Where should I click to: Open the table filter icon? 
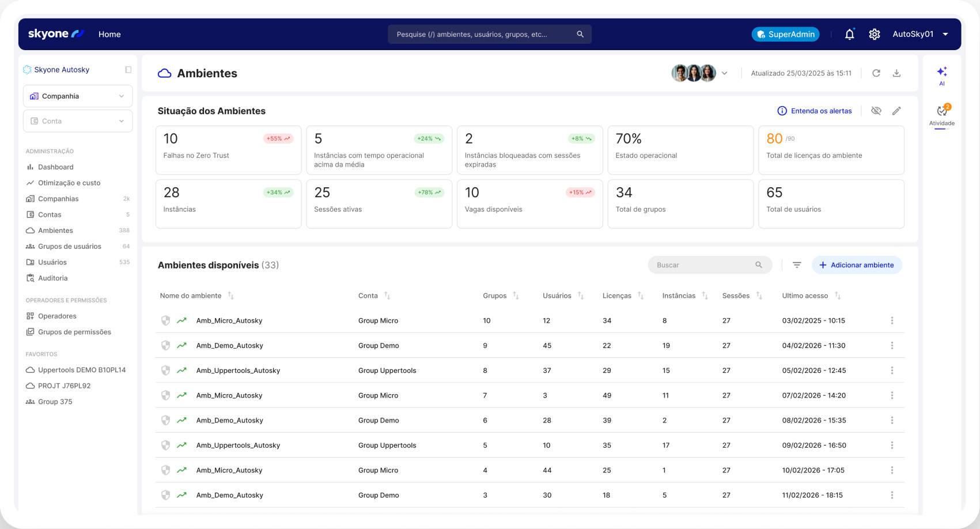coord(797,265)
